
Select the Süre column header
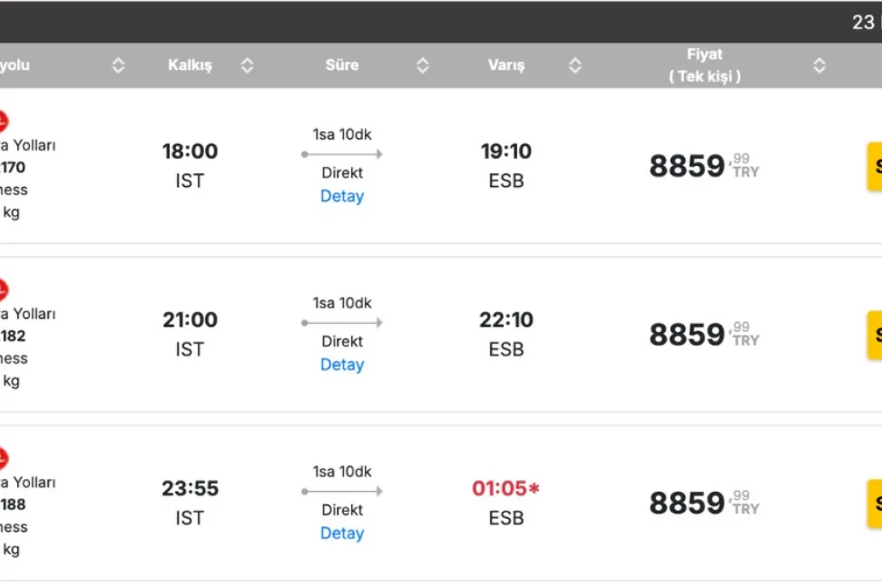pyautogui.click(x=342, y=65)
